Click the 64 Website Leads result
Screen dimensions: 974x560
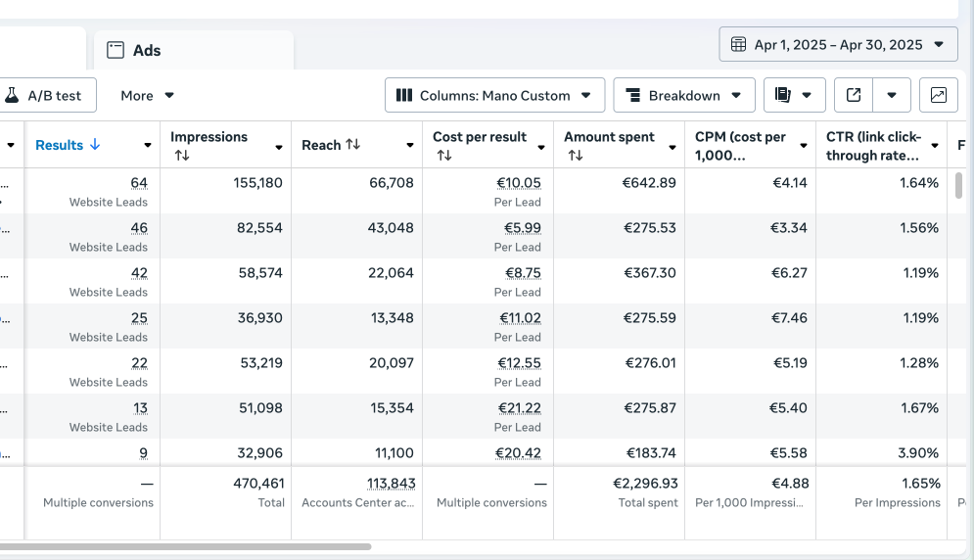(138, 183)
